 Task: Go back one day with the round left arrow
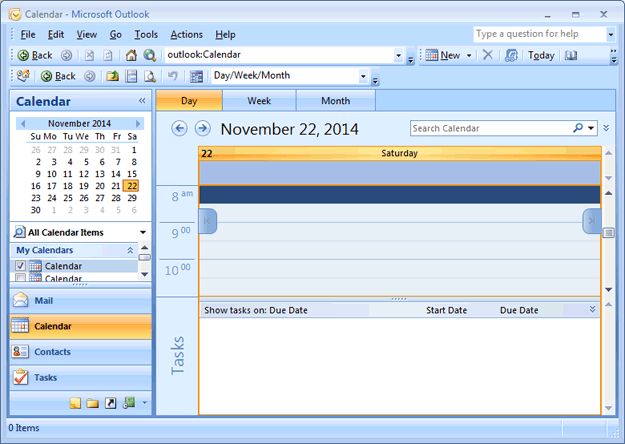179,128
